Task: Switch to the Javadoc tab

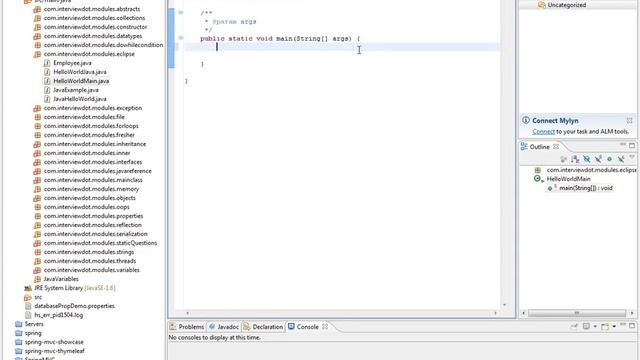Action: point(224,327)
